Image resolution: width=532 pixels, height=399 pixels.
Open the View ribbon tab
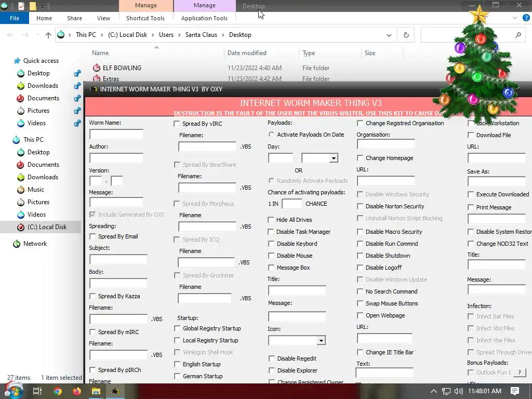click(103, 18)
